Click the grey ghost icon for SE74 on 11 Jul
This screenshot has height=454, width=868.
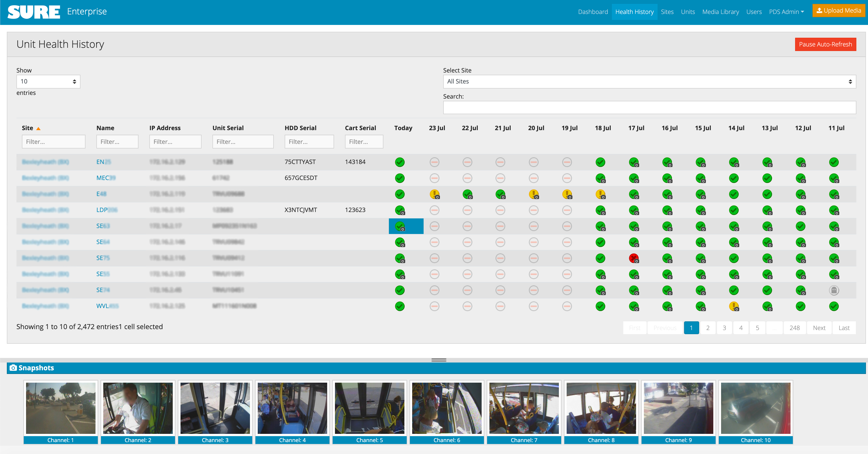click(834, 290)
